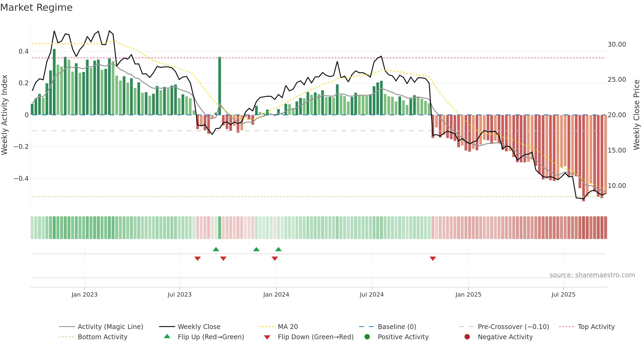This screenshot has width=644, height=362.
Task: Click the 15.00 price tick label
Action: [617, 150]
